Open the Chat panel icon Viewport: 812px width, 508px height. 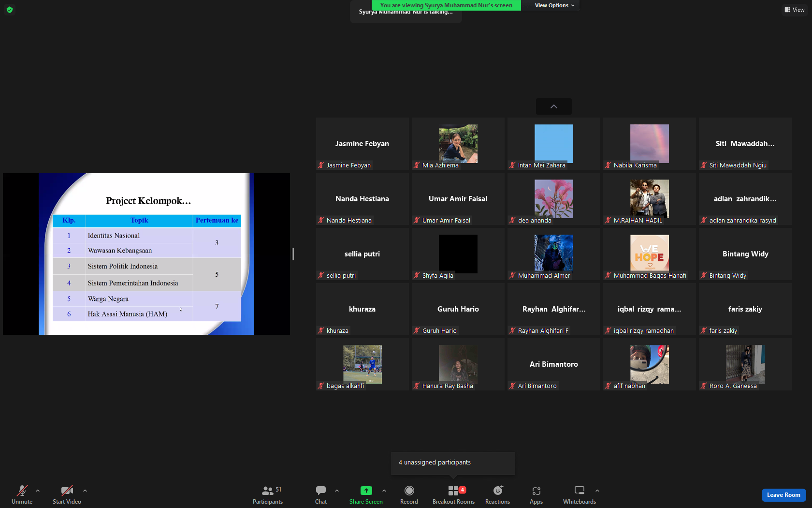coord(321,491)
